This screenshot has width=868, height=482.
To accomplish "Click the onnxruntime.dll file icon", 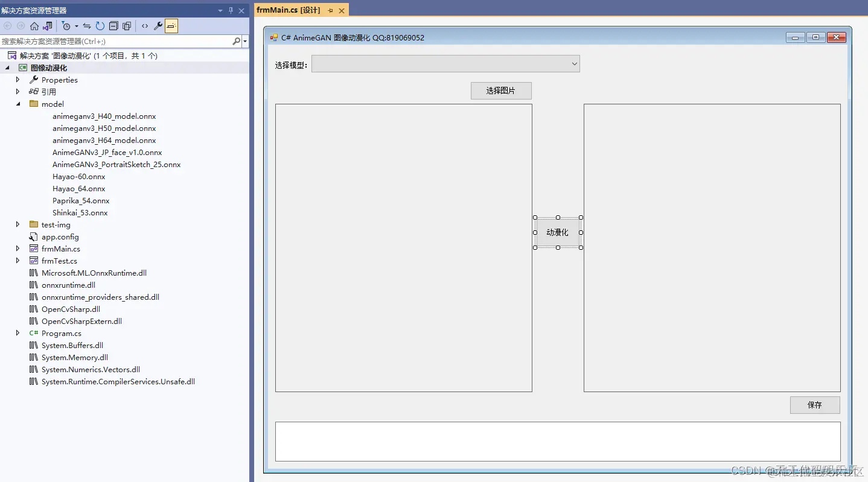I will click(34, 285).
